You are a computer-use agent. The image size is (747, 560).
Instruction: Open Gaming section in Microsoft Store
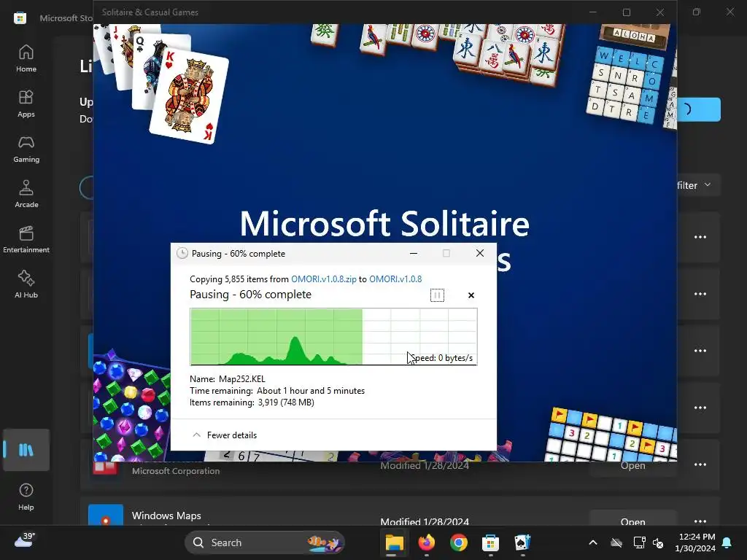tap(26, 149)
